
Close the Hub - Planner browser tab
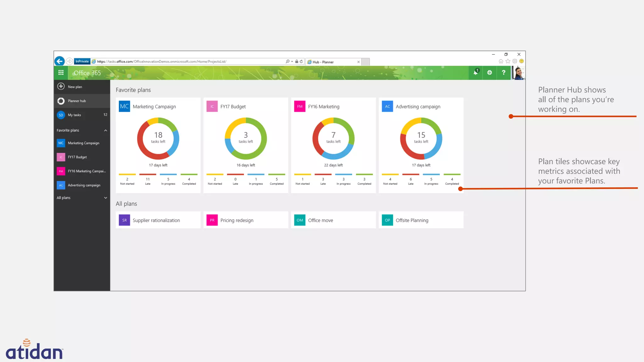(358, 62)
